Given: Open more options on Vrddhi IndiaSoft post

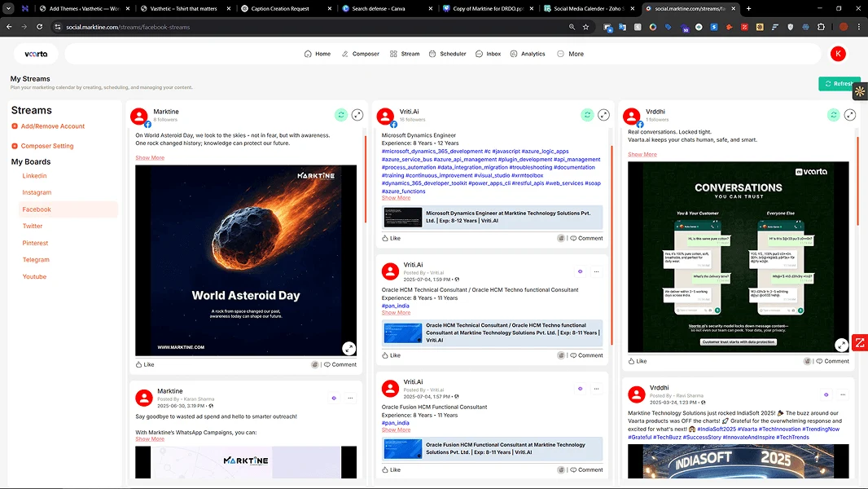Looking at the screenshot, I should point(843,394).
